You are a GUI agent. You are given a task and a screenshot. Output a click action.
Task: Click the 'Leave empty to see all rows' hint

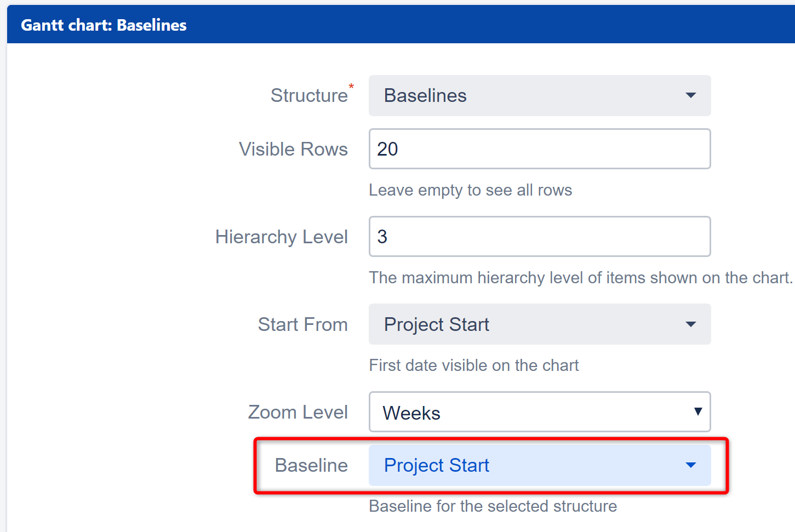[470, 190]
